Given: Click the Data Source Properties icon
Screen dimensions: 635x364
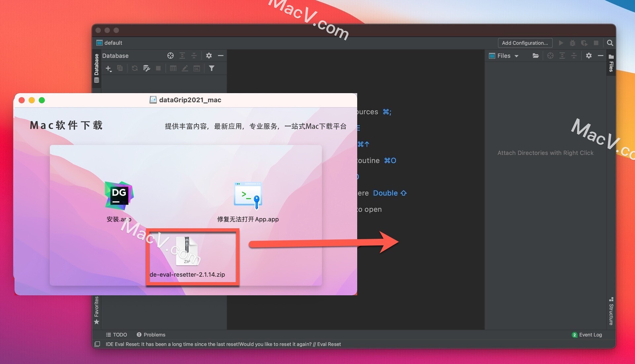Looking at the screenshot, I should tap(147, 68).
